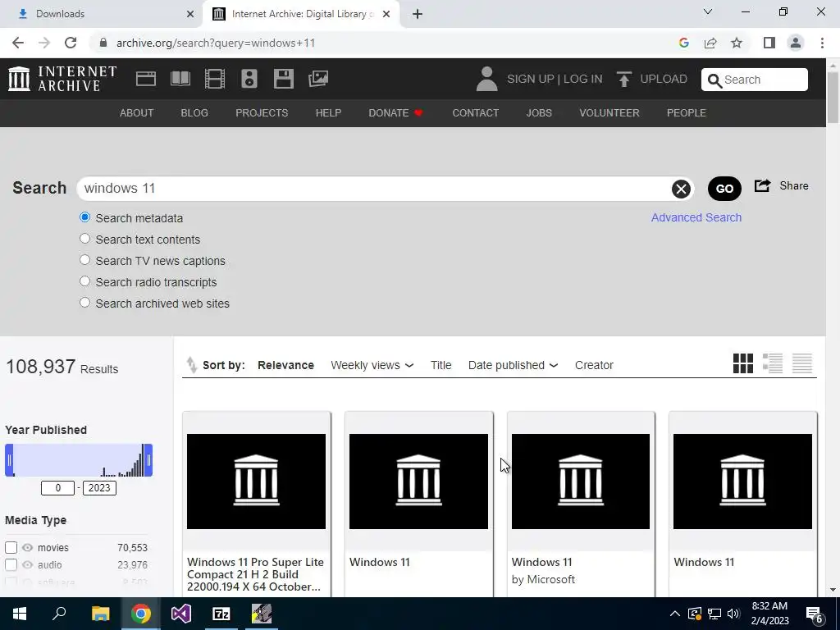Select Search radio transcripts option
Viewport: 840px width, 630px height.
pyautogui.click(x=84, y=281)
